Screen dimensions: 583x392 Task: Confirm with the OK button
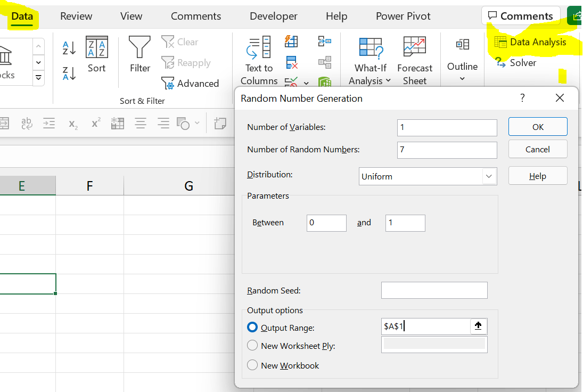tap(538, 126)
